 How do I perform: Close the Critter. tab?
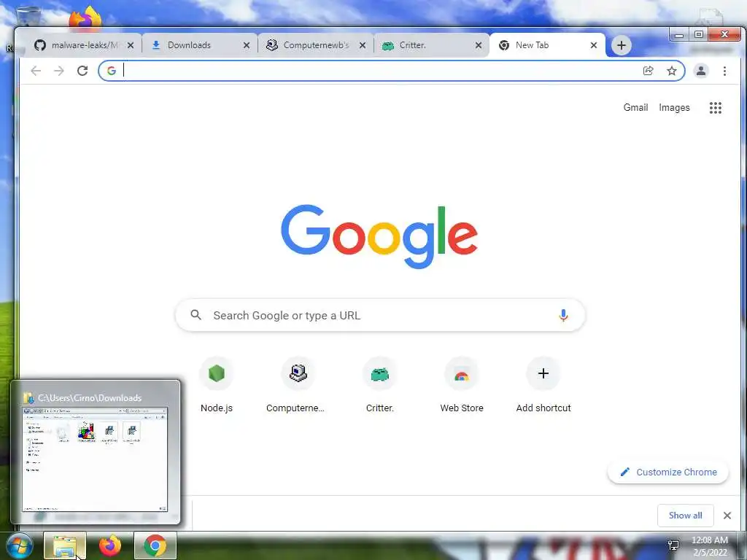click(x=479, y=45)
